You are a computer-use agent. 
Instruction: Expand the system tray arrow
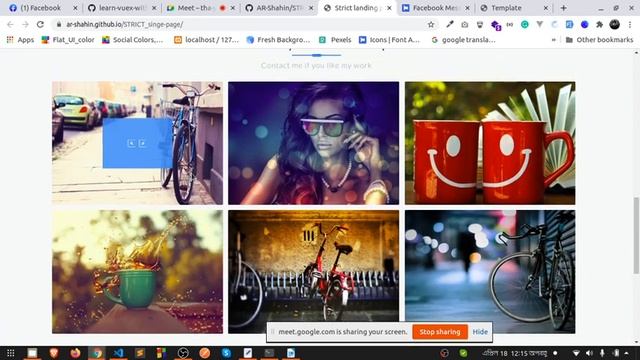[x=627, y=353]
